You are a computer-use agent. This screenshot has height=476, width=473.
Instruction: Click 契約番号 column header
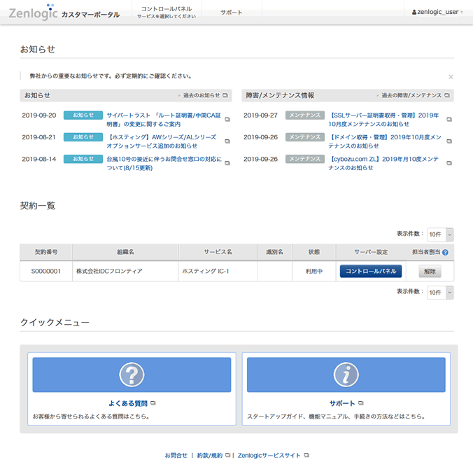click(x=46, y=252)
